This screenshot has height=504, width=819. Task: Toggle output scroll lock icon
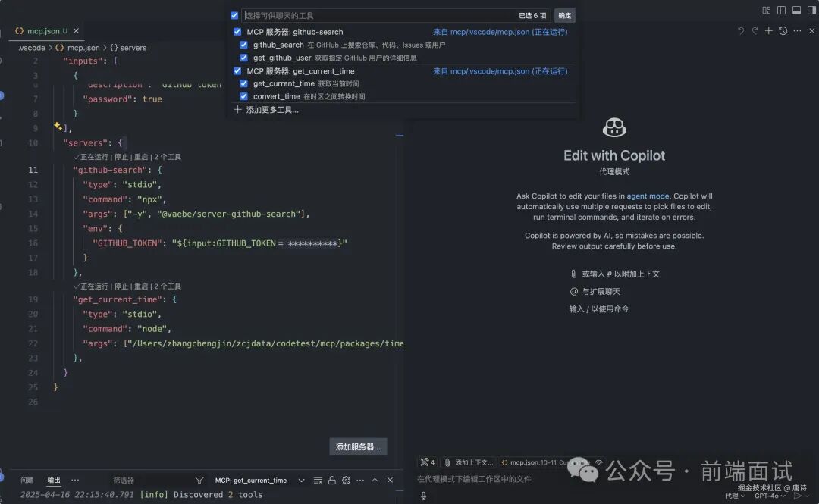point(331,480)
